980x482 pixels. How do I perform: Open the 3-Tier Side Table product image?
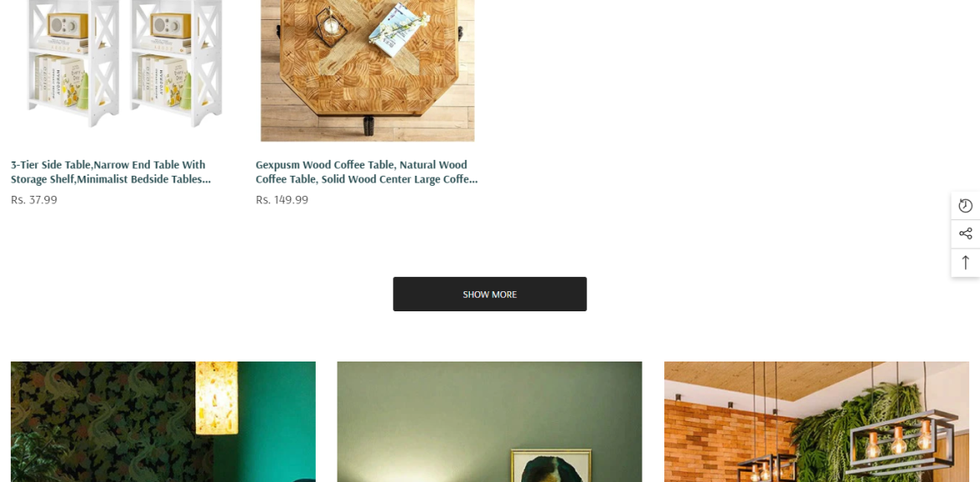(x=125, y=70)
